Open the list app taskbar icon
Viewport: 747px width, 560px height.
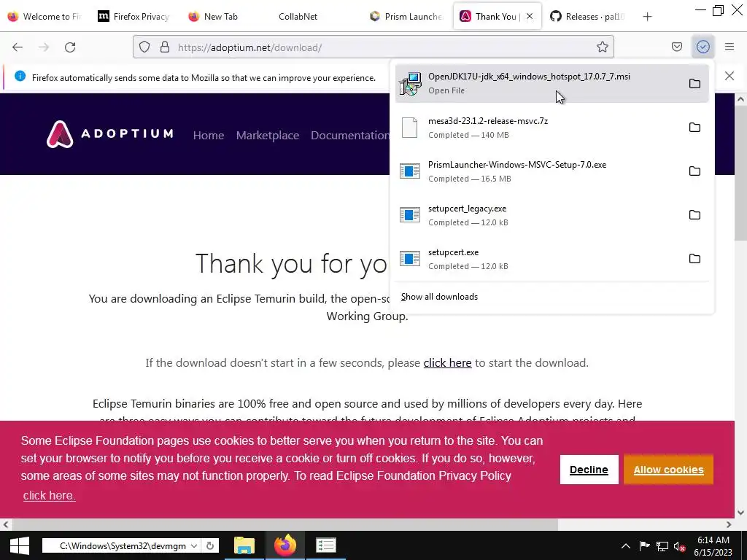click(326, 545)
